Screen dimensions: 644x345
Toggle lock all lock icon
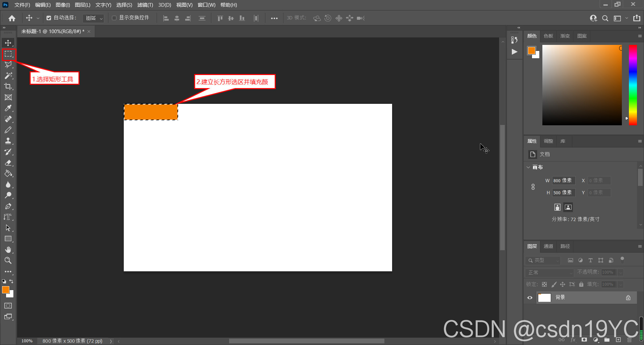tap(581, 284)
